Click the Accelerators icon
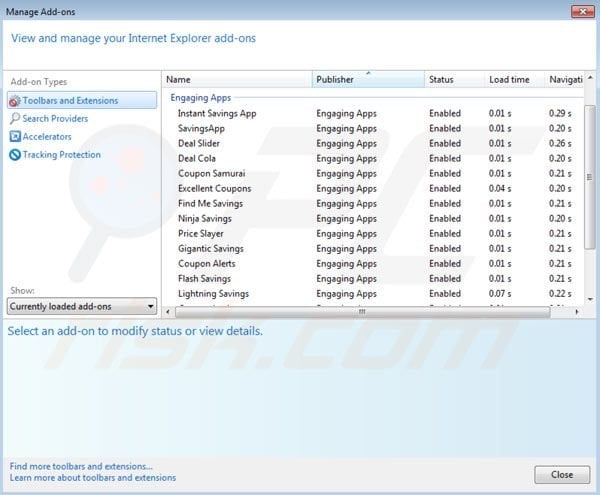The image size is (600, 495). 15,137
